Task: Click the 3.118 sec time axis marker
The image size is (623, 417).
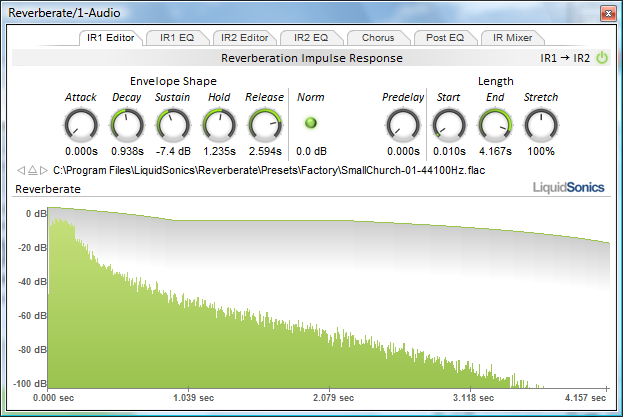Action: pyautogui.click(x=473, y=398)
